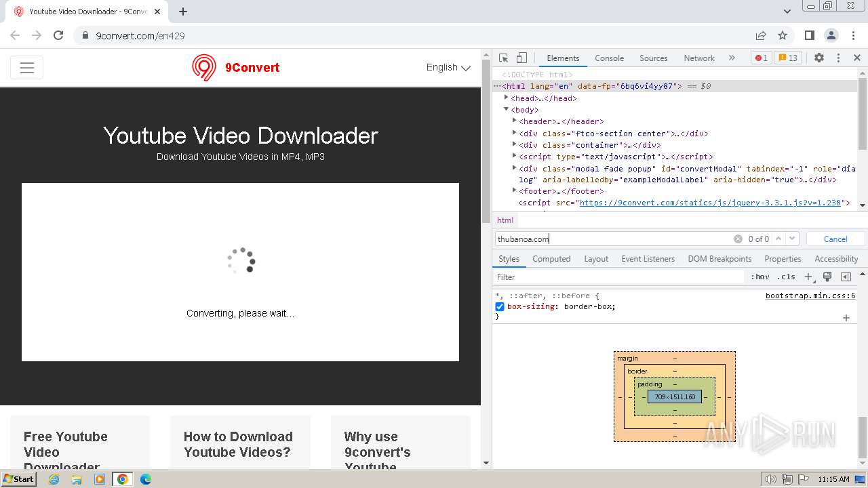Expand the head element node
Viewport: 868px width, 488px height.
pyautogui.click(x=506, y=98)
